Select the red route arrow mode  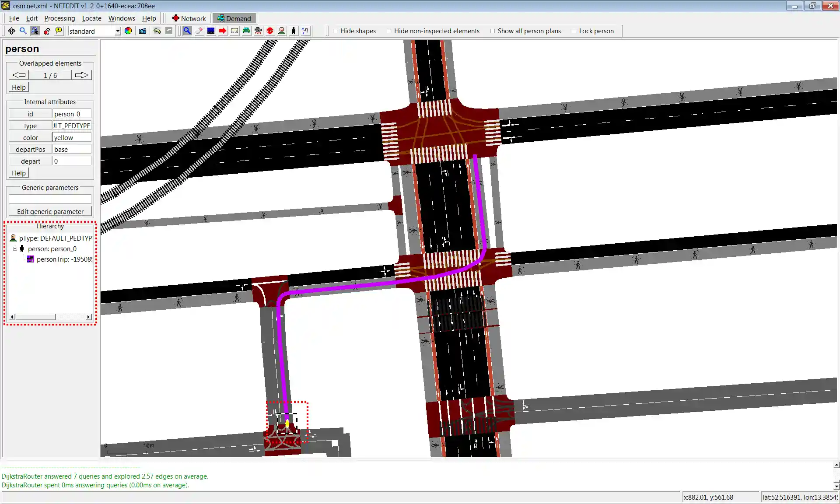click(x=223, y=31)
